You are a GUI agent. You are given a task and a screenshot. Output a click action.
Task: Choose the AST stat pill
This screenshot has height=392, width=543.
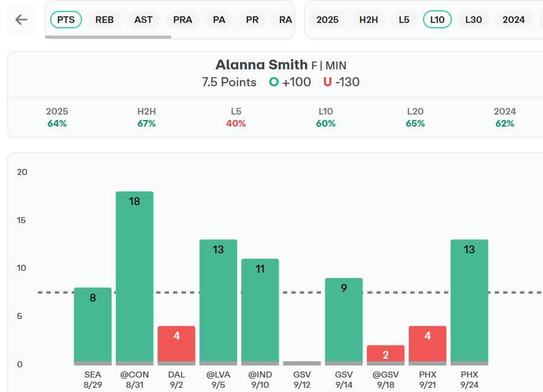[x=144, y=20]
